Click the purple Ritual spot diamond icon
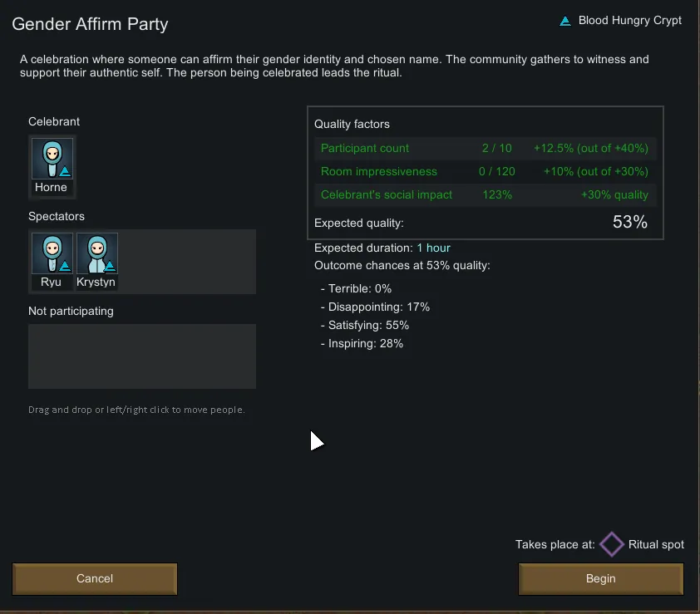This screenshot has width=700, height=614. click(x=612, y=545)
